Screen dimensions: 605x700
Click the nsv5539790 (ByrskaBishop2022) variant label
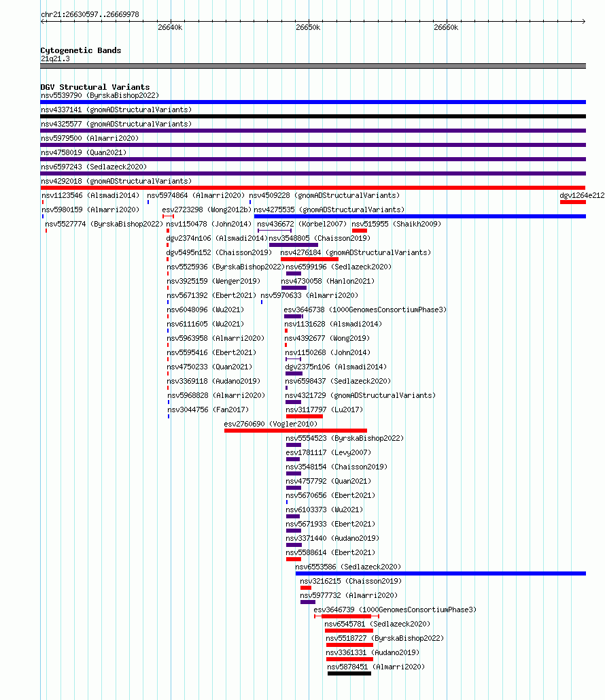[100, 95]
